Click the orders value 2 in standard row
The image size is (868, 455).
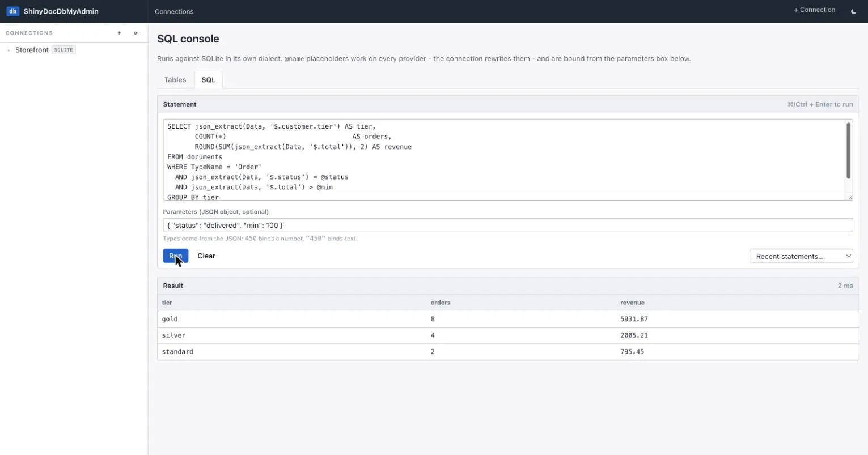click(x=433, y=352)
